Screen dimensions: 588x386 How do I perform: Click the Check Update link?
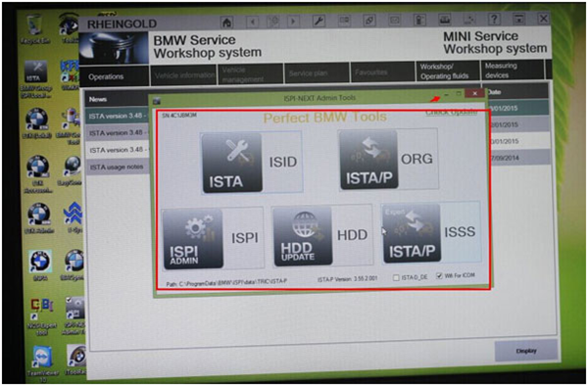[451, 112]
